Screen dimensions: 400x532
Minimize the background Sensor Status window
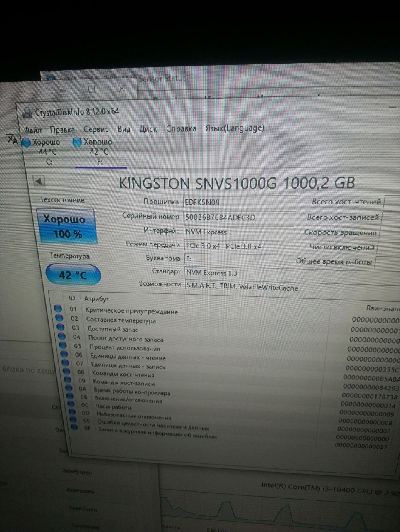click(x=63, y=90)
